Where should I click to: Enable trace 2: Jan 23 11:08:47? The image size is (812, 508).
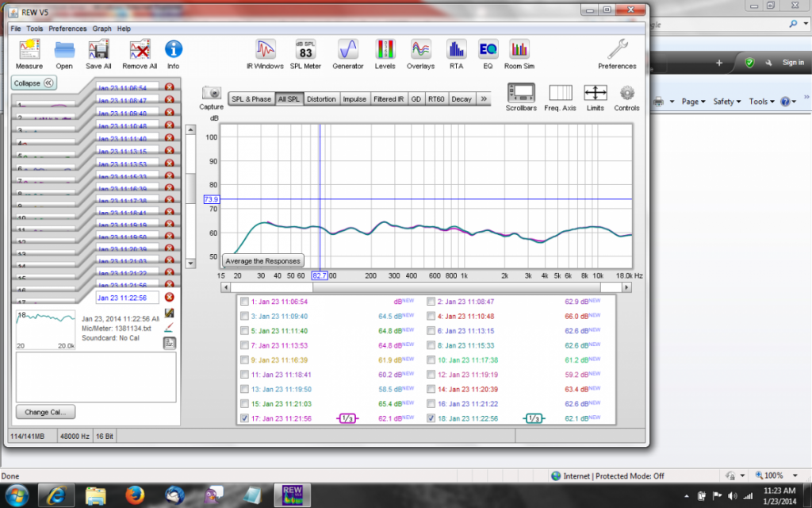click(431, 302)
